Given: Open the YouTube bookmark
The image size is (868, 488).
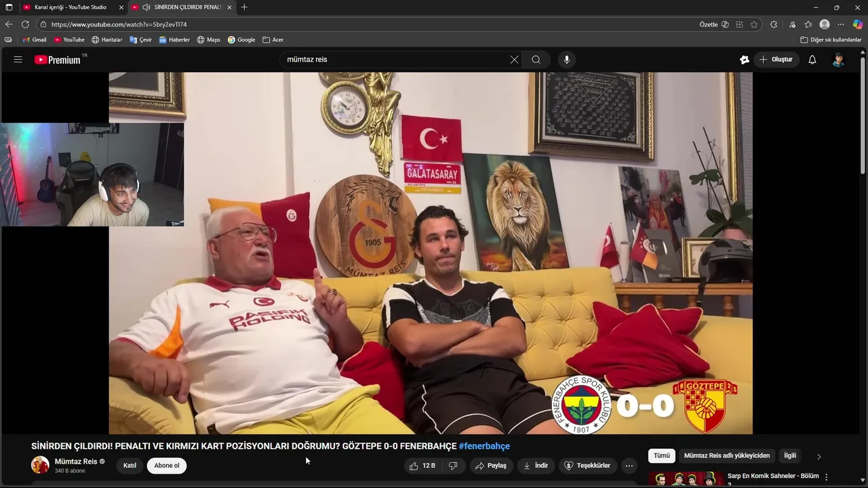Looking at the screenshot, I should 68,39.
